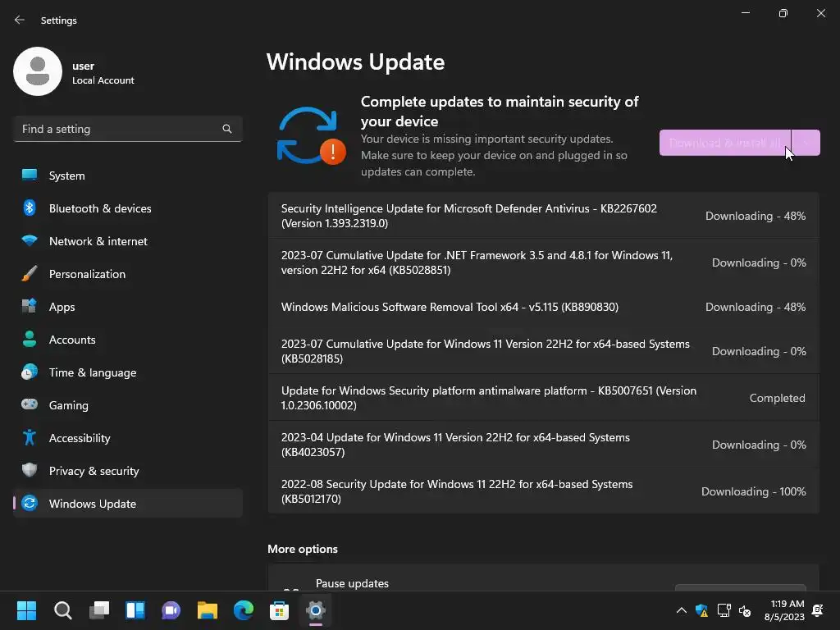Click the Download & install all button
The height and width of the screenshot is (630, 840).
coord(725,143)
